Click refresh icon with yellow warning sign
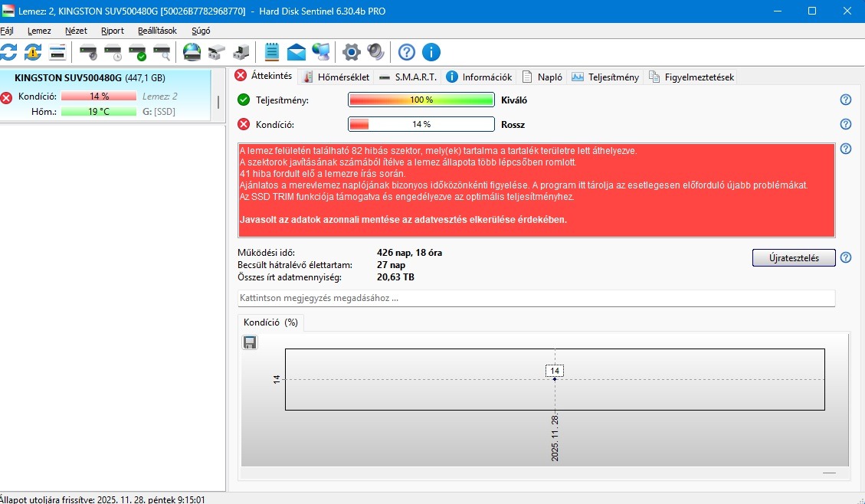 point(33,52)
